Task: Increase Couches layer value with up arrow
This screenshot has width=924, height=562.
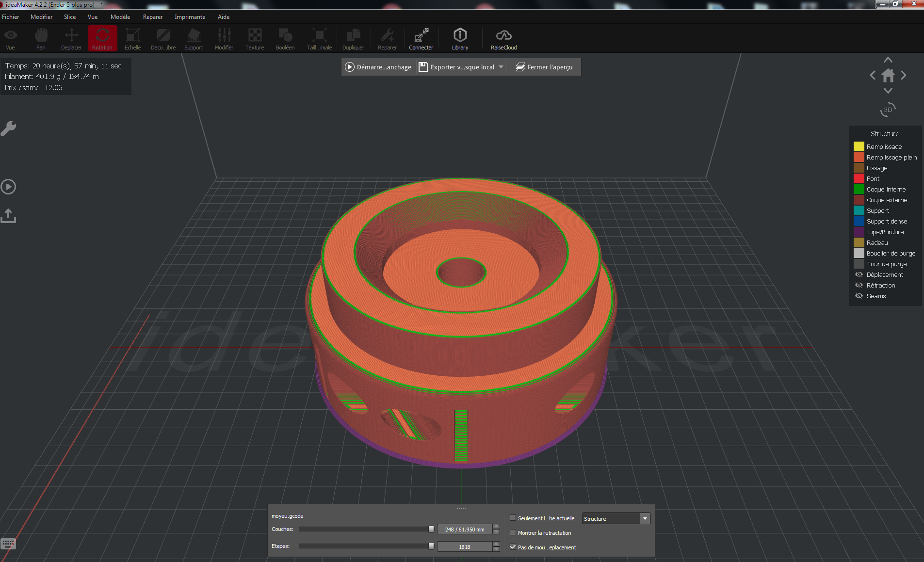Action: click(x=496, y=527)
